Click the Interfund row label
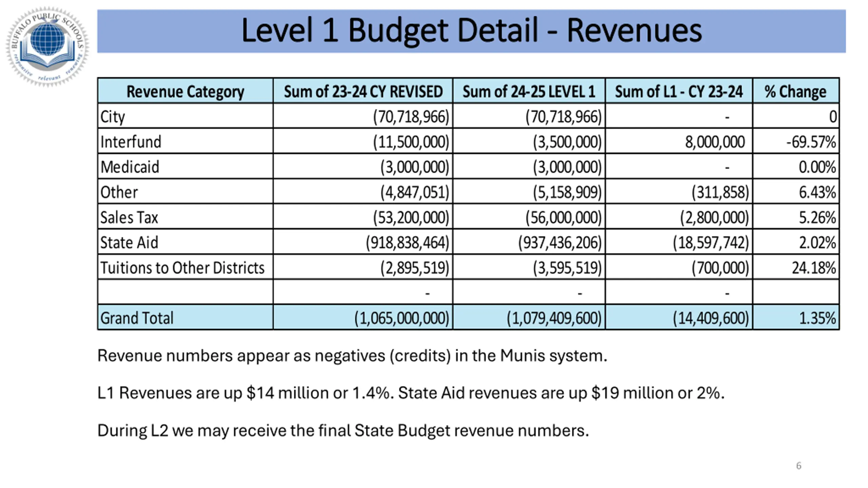Image resolution: width=868 pixels, height=488 pixels. pyautogui.click(x=131, y=142)
